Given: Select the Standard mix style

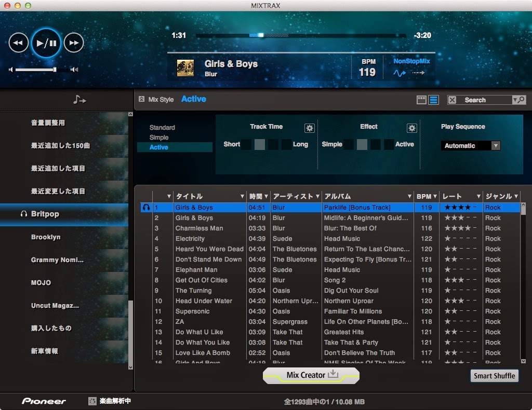Looking at the screenshot, I should [162, 127].
